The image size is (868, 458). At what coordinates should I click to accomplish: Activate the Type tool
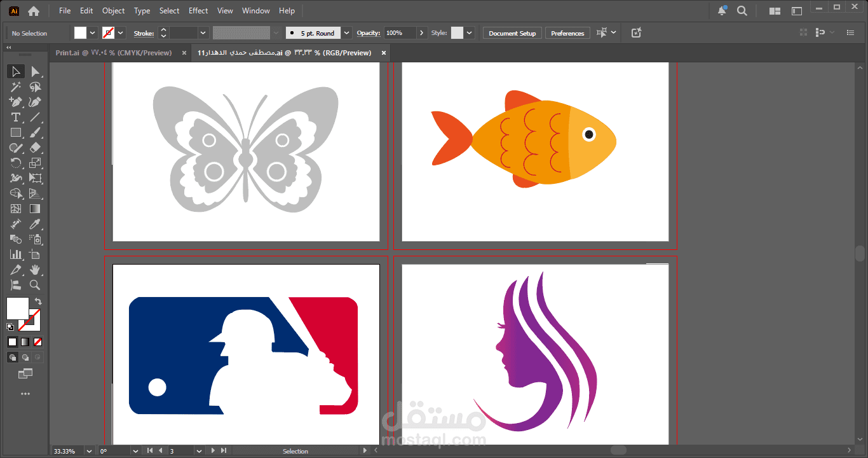tap(16, 117)
